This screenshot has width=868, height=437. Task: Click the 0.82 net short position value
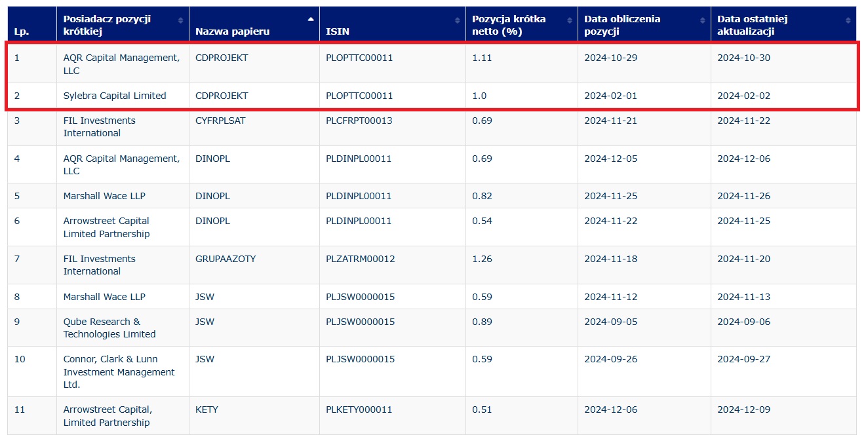[x=482, y=196]
